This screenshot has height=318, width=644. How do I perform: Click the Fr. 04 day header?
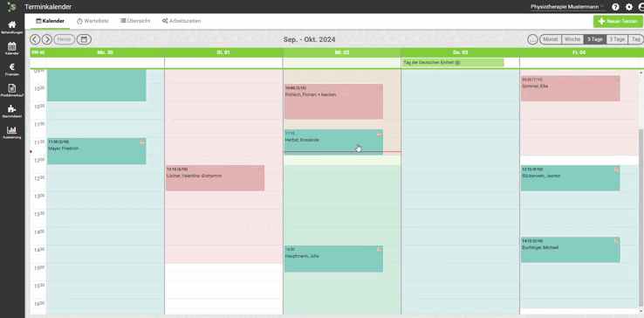579,52
